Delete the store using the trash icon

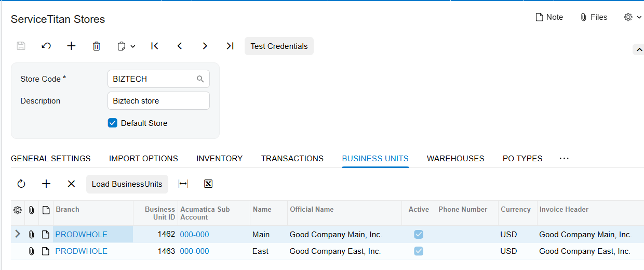pyautogui.click(x=96, y=46)
